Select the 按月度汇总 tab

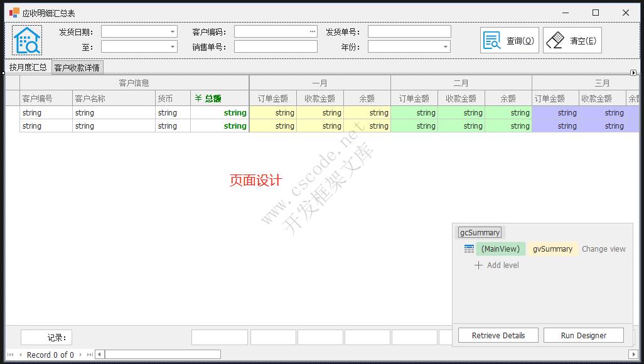pyautogui.click(x=28, y=67)
